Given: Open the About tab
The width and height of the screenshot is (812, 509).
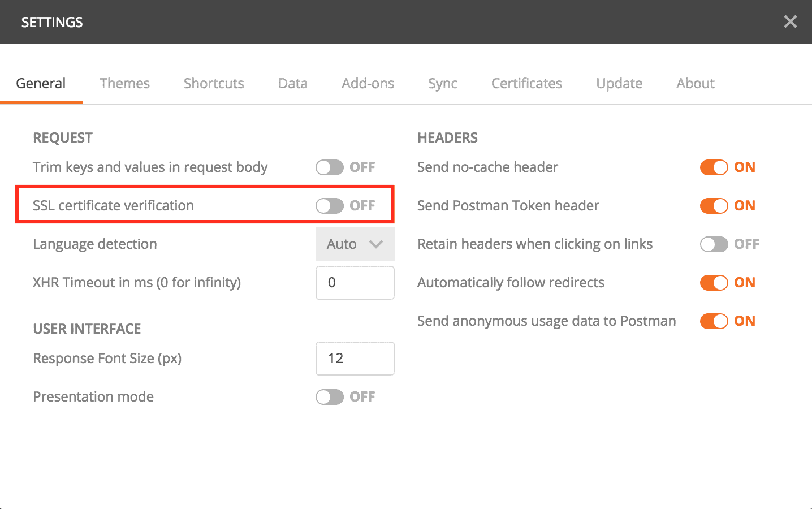Looking at the screenshot, I should point(695,83).
